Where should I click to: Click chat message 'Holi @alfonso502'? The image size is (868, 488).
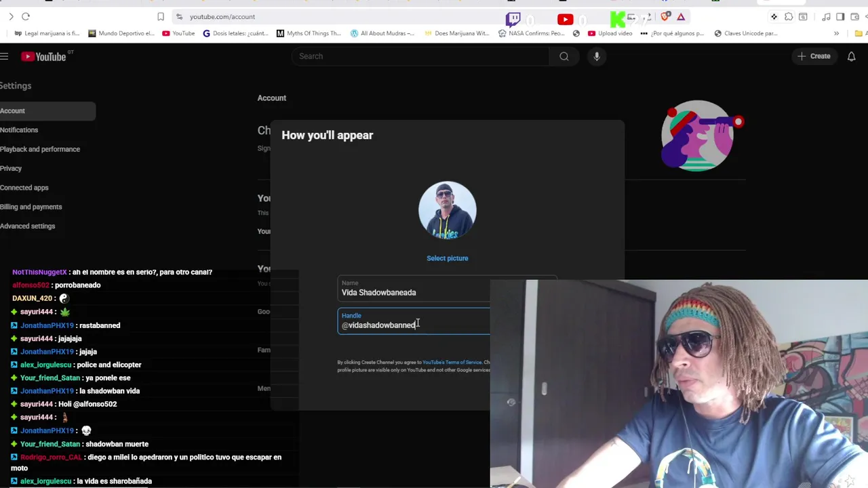click(x=87, y=404)
